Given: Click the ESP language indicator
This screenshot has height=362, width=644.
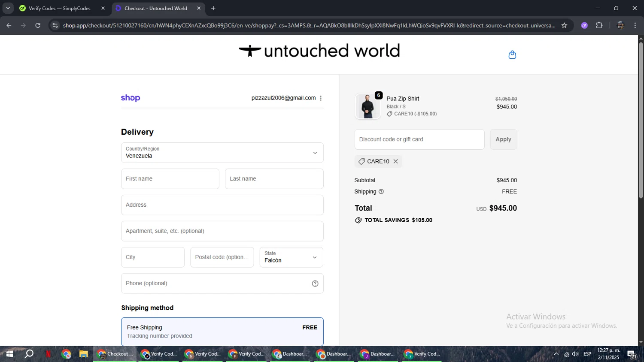Looking at the screenshot, I should (x=587, y=354).
